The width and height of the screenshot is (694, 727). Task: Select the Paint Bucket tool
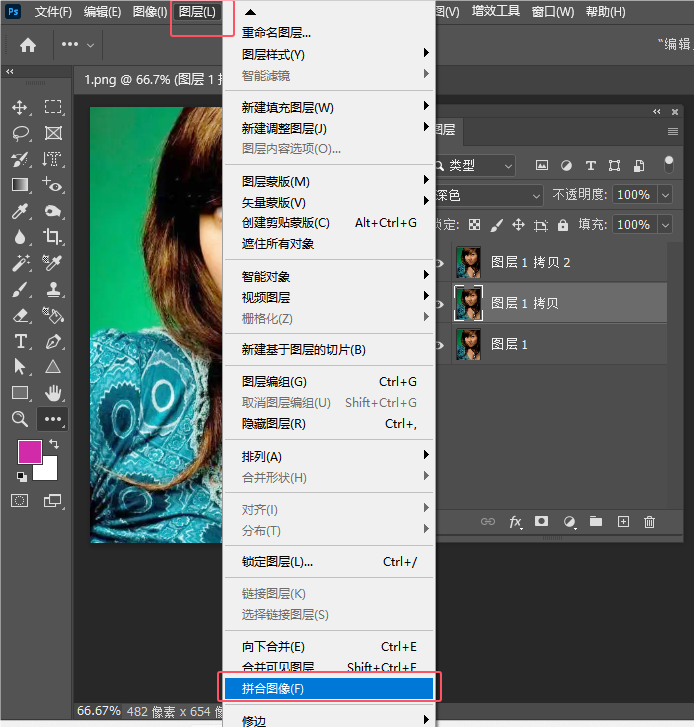[53, 315]
